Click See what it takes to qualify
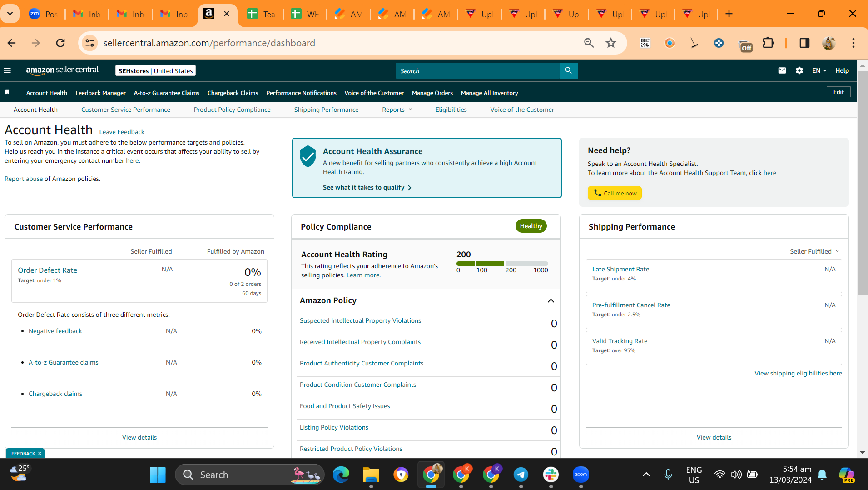868x490 pixels. 367,187
